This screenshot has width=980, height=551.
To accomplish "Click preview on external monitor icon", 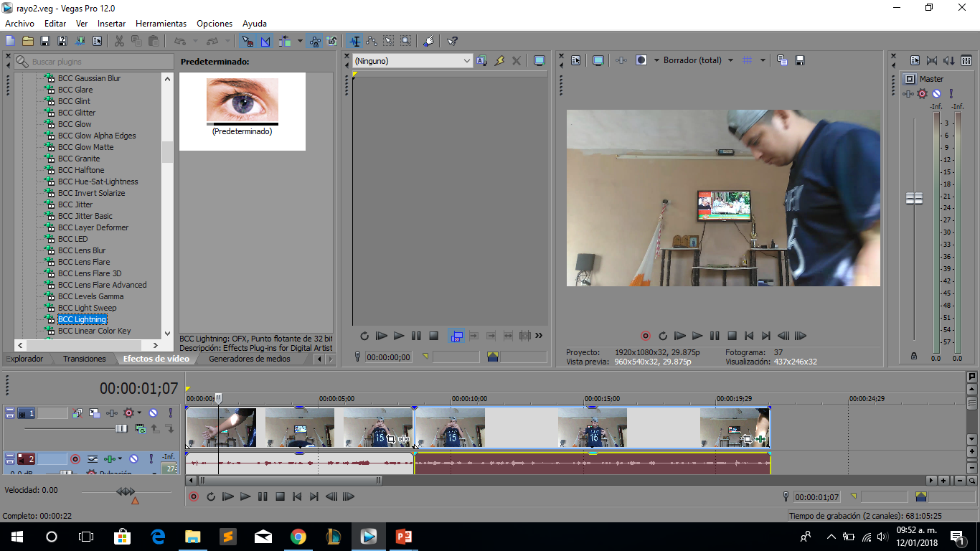I will pyautogui.click(x=598, y=60).
